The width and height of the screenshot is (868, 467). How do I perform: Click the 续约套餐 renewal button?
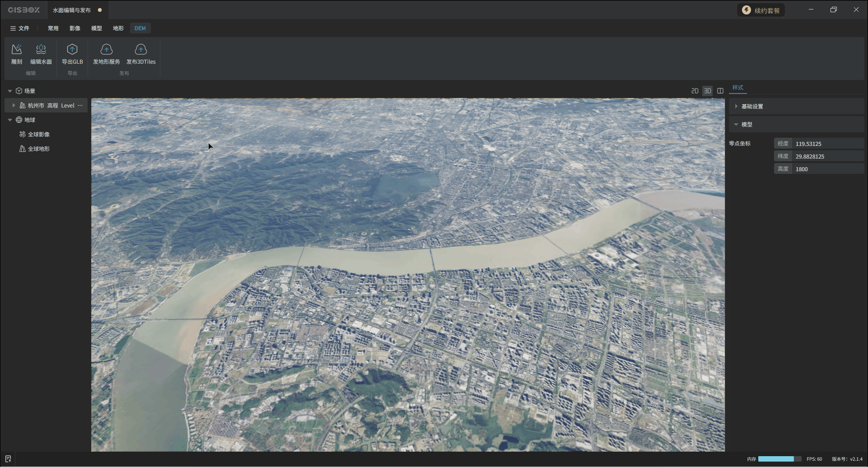pos(761,10)
